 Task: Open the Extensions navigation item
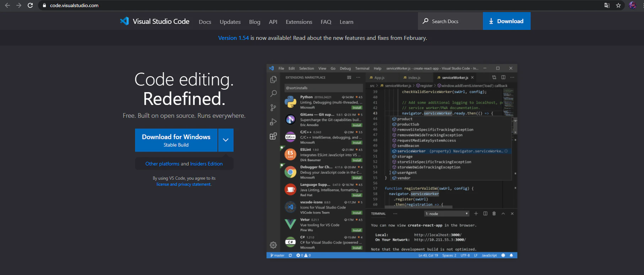(x=299, y=22)
